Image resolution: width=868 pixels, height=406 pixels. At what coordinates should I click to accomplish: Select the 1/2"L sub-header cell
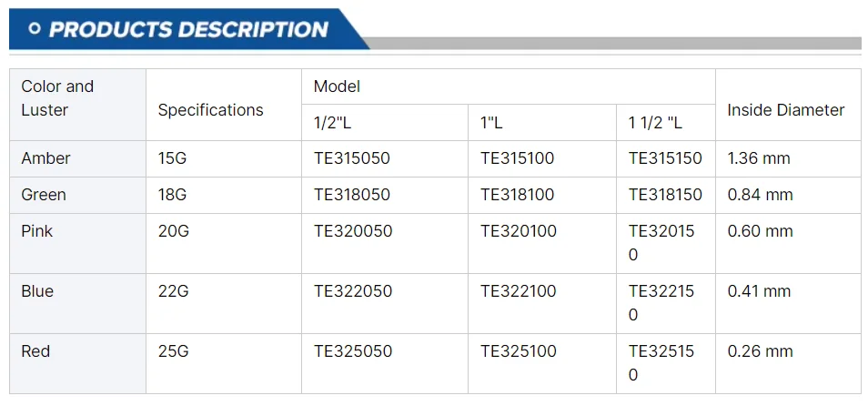pos(333,123)
